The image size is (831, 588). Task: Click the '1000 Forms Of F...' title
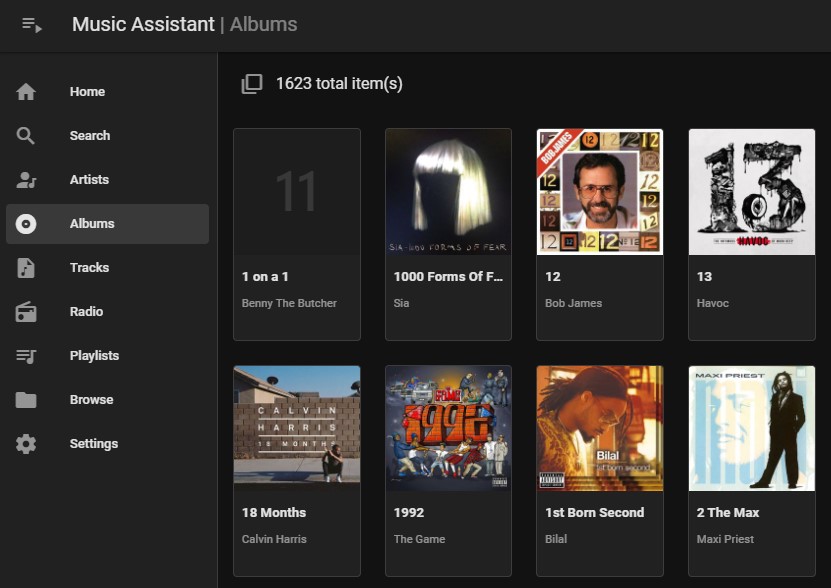tap(448, 277)
